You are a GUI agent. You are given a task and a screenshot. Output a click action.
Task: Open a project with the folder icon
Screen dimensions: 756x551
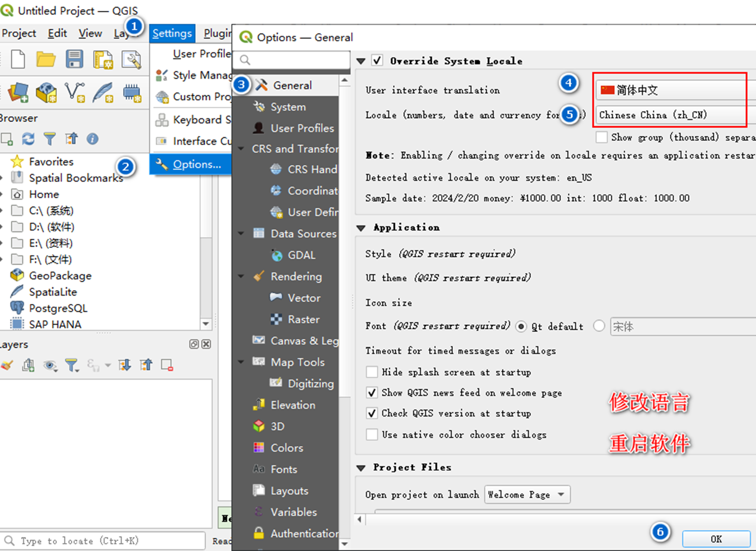click(46, 60)
